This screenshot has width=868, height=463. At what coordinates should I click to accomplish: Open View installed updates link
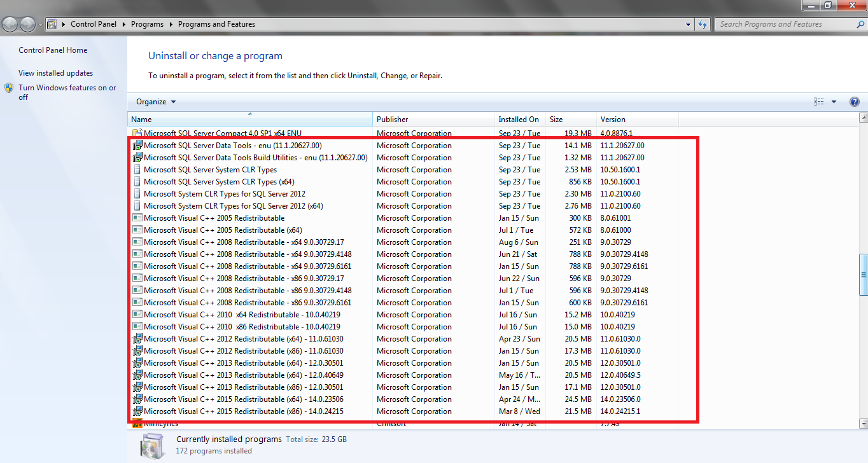tap(55, 73)
